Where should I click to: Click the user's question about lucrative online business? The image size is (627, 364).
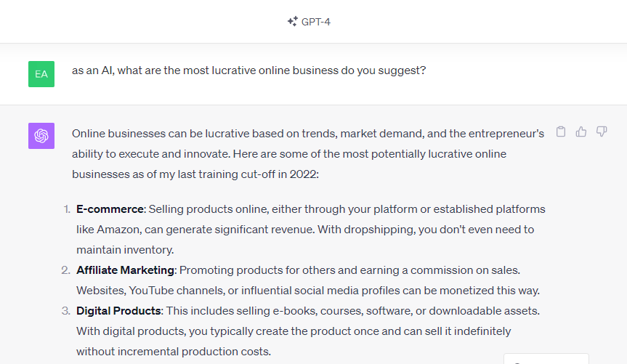point(248,71)
